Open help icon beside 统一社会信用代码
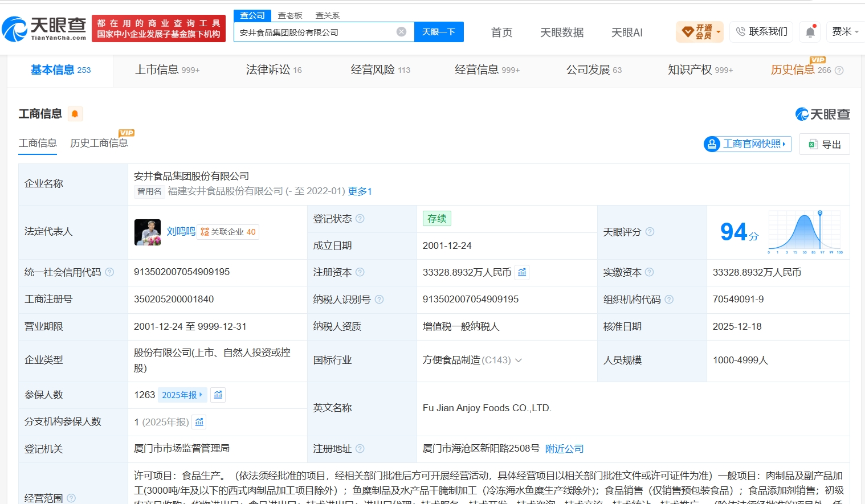 109,272
